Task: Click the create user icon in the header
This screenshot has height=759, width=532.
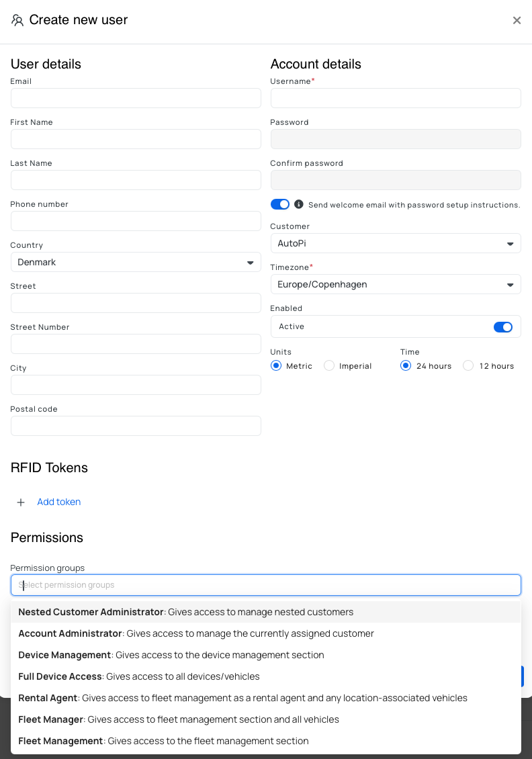Action: [x=17, y=20]
